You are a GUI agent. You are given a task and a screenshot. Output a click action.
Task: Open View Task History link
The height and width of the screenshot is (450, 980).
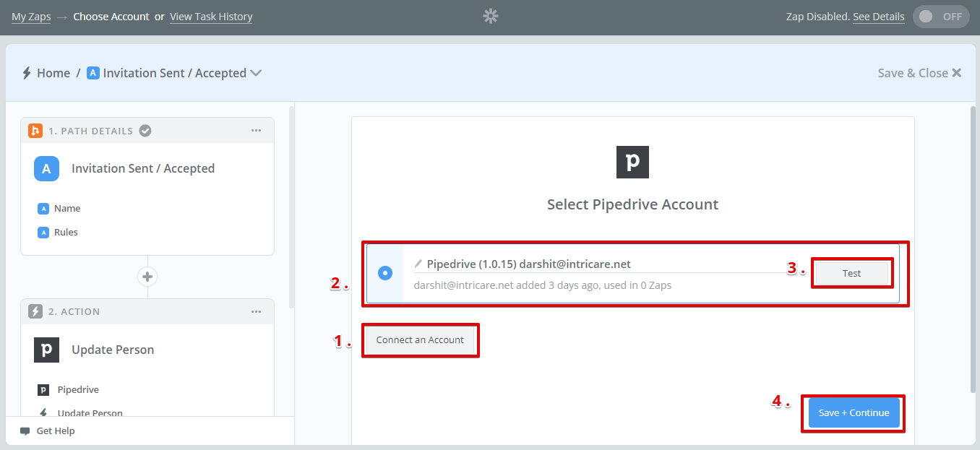tap(211, 17)
